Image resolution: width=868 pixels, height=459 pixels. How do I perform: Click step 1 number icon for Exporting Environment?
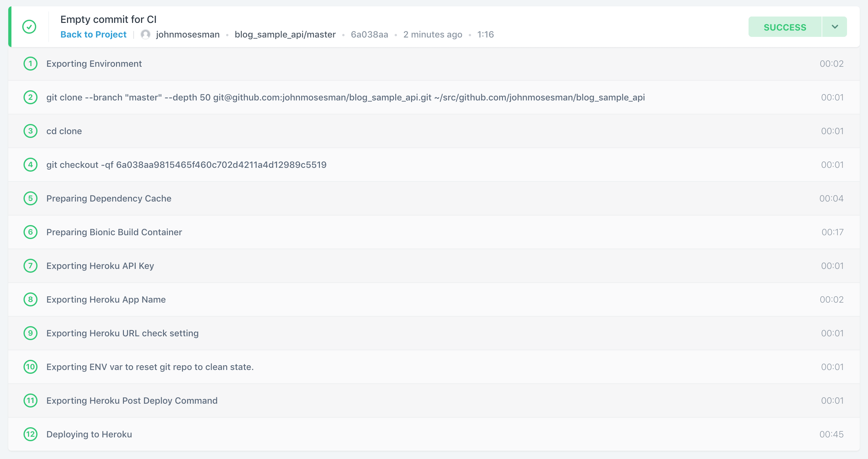click(30, 64)
